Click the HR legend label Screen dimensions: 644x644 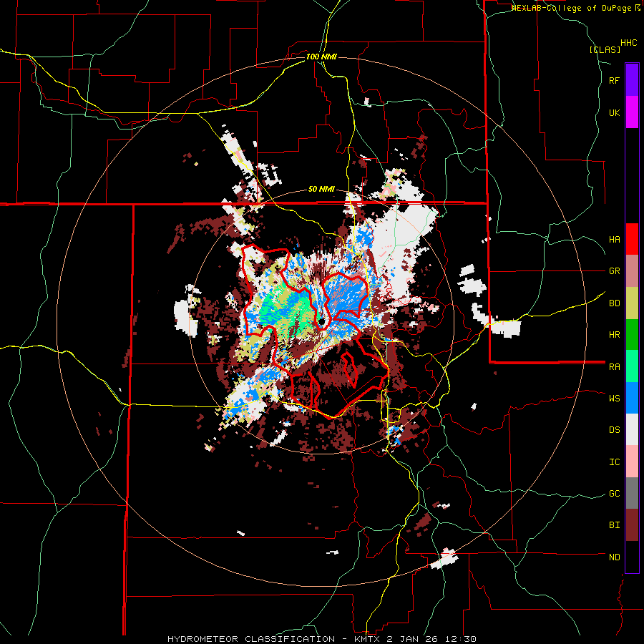614,335
